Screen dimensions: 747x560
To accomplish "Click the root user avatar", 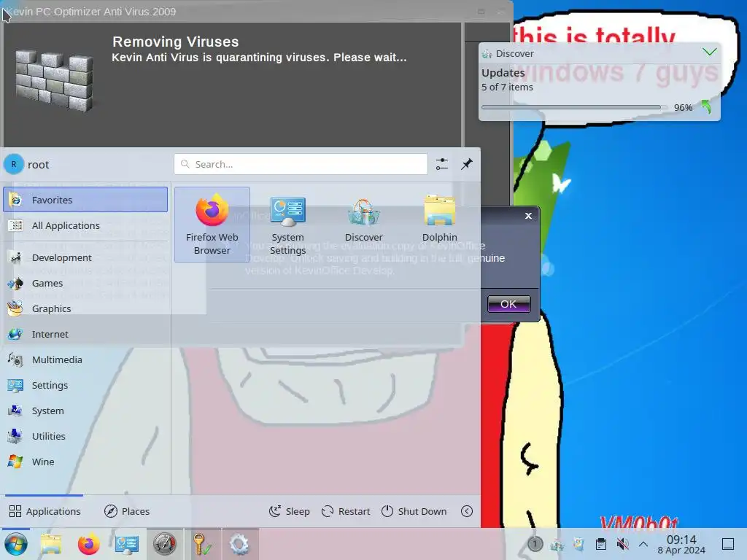I will (x=14, y=164).
